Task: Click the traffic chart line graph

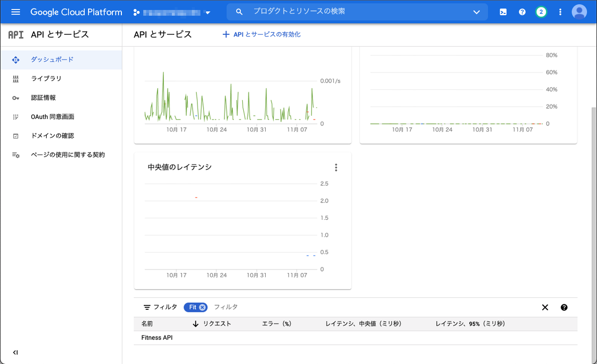Action: (x=231, y=97)
